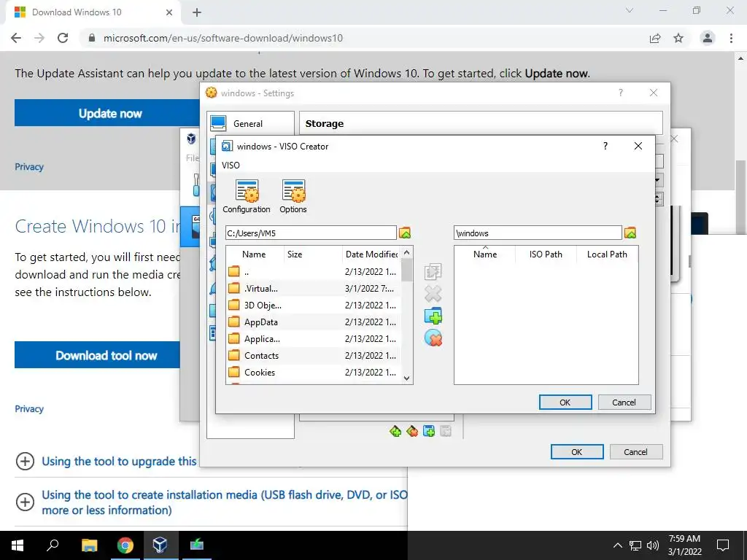Share this page icon in Chrome
747x560 pixels.
click(x=655, y=38)
